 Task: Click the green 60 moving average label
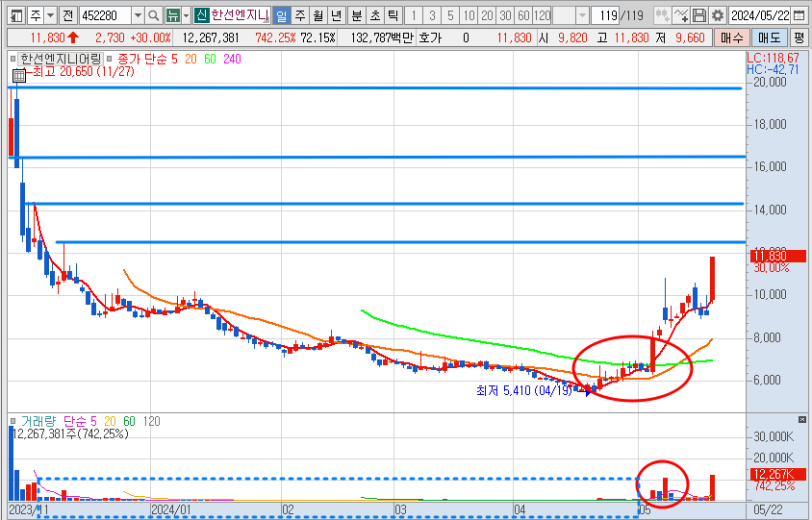click(x=210, y=59)
